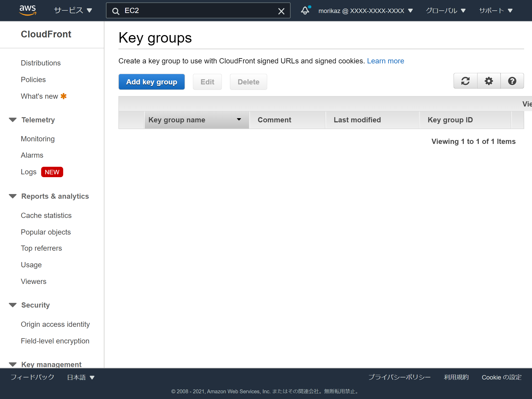532x399 pixels.
Task: Collapse the Security section
Action: coord(13,305)
